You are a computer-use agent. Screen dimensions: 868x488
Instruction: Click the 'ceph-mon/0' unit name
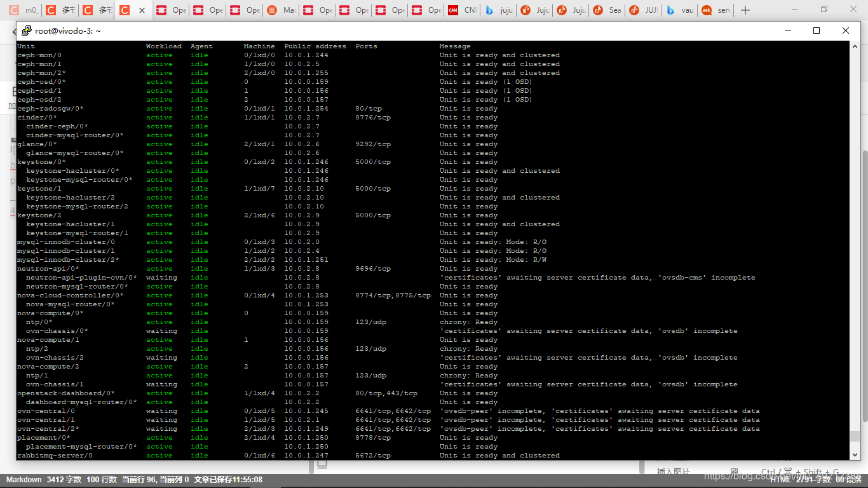pyautogui.click(x=39, y=55)
